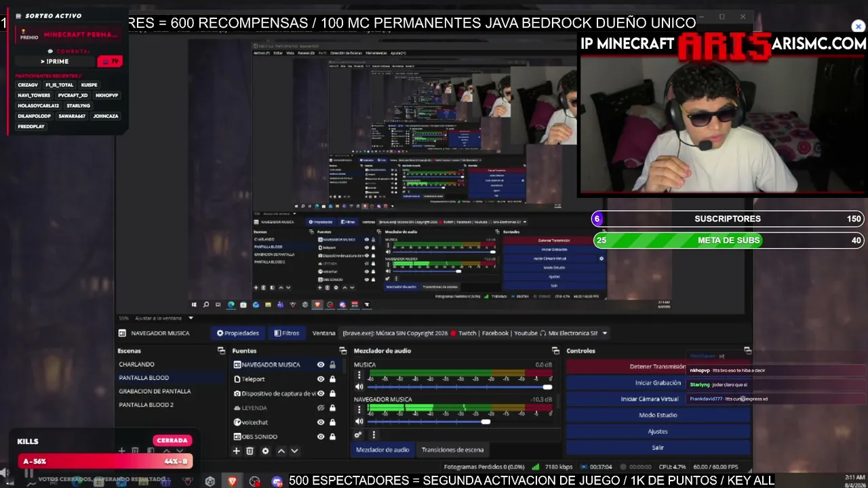Hide the OBS SONIDO source
The height and width of the screenshot is (488, 868).
tap(321, 436)
